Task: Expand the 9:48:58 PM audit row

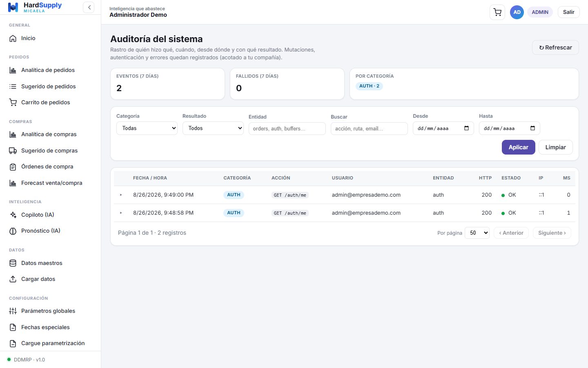Action: [x=121, y=213]
